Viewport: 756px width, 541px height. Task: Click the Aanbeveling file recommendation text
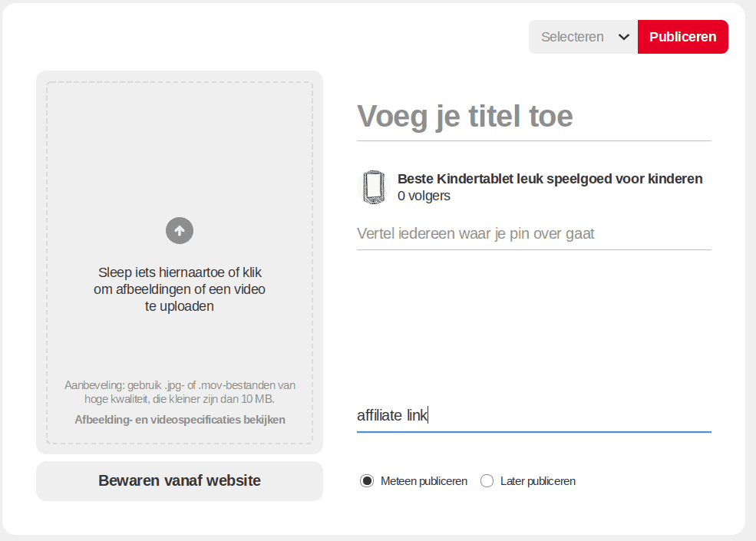pyautogui.click(x=180, y=392)
